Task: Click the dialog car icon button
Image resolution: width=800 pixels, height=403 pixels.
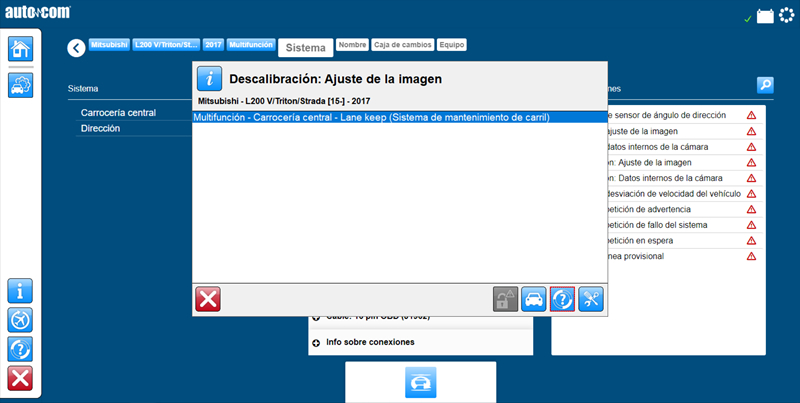Action: click(534, 299)
